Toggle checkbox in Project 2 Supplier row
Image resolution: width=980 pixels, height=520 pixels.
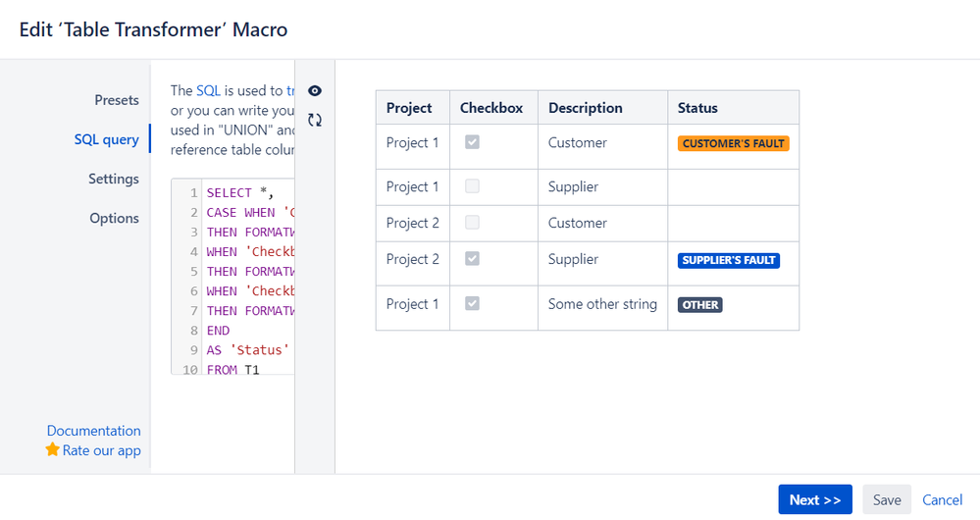(x=472, y=259)
